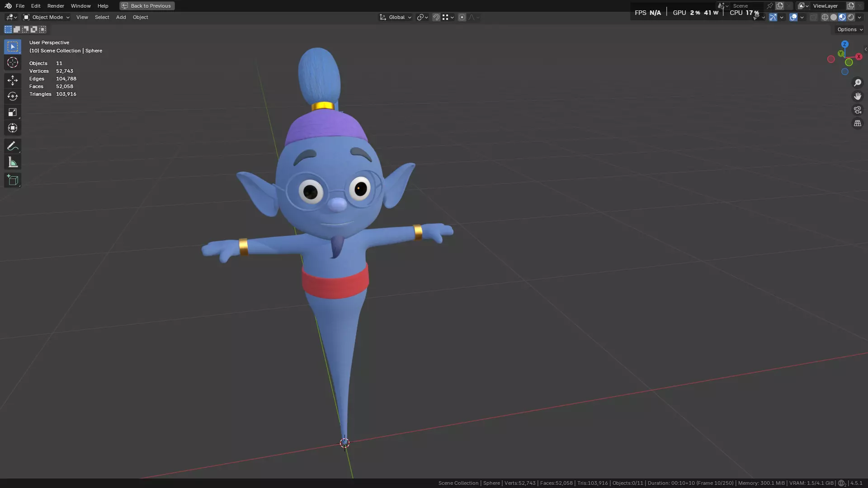868x488 pixels.
Task: Open the viewport Object menu
Action: [x=140, y=17]
